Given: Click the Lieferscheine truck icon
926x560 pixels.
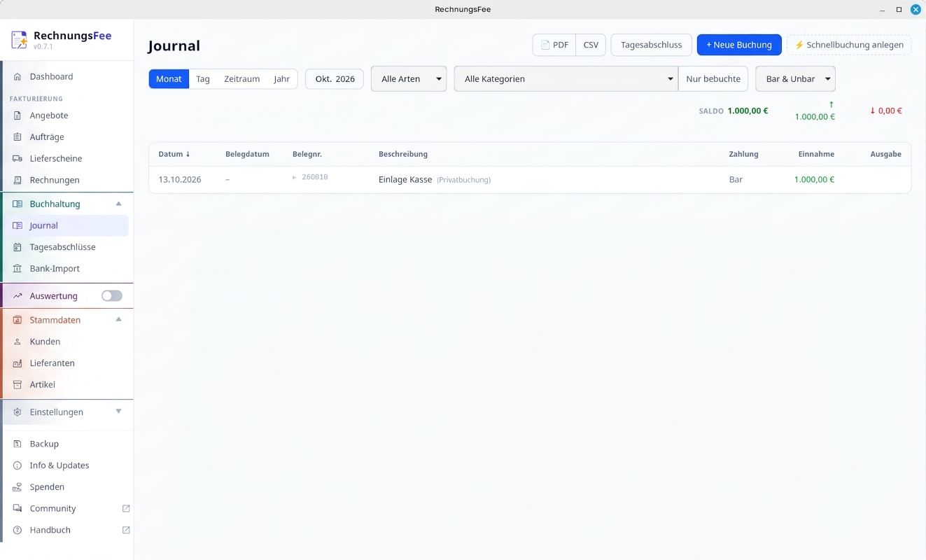Looking at the screenshot, I should [x=17, y=159].
